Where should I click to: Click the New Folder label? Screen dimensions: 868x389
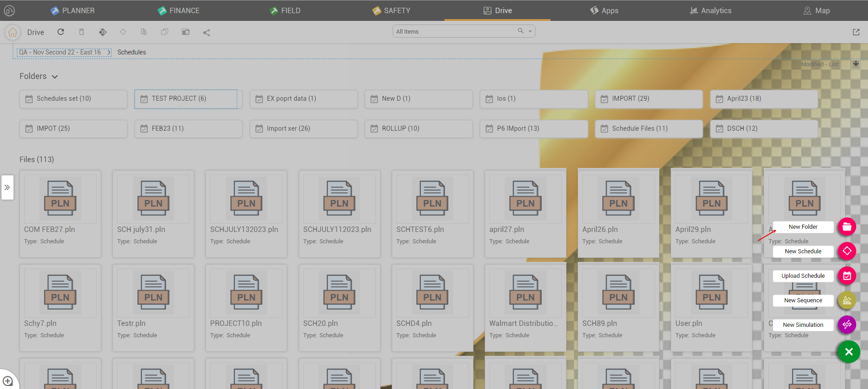pos(803,227)
